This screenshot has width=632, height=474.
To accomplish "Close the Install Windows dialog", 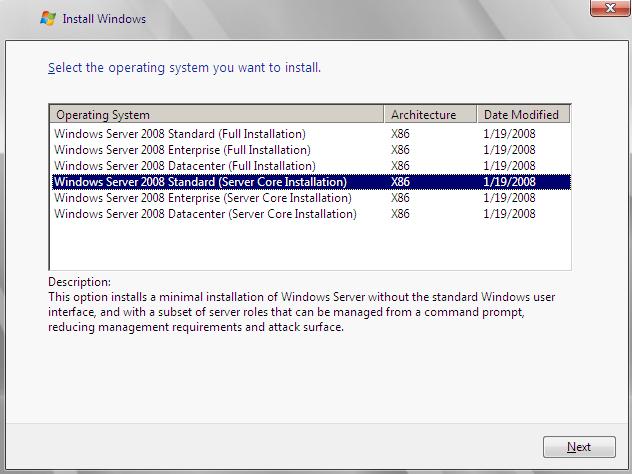I will click(x=602, y=11).
